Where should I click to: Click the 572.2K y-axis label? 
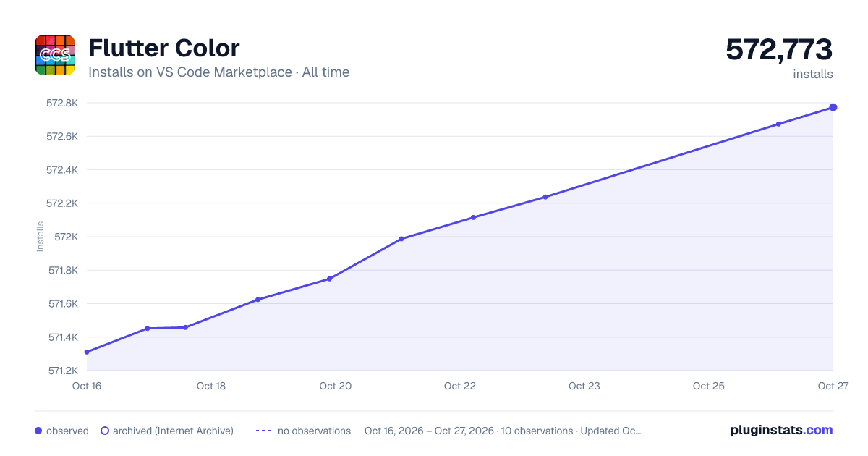coord(61,203)
